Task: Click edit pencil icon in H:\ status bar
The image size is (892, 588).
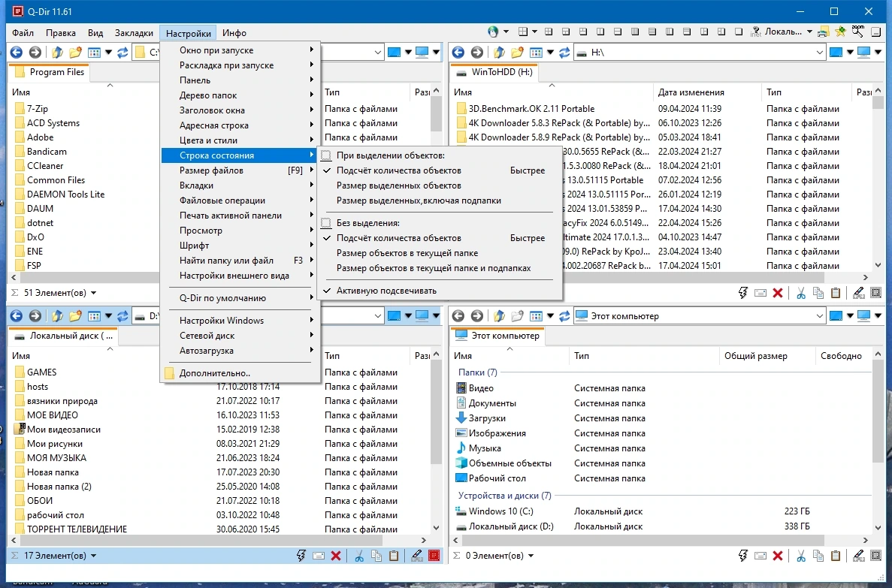Action: pos(858,293)
